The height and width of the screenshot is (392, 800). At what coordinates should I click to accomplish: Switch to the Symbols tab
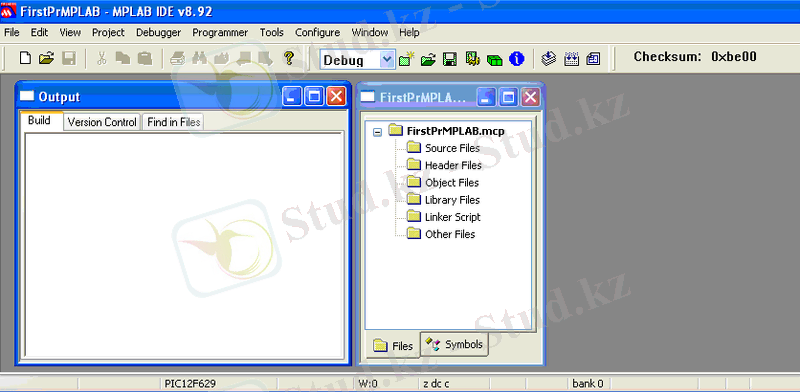[455, 344]
